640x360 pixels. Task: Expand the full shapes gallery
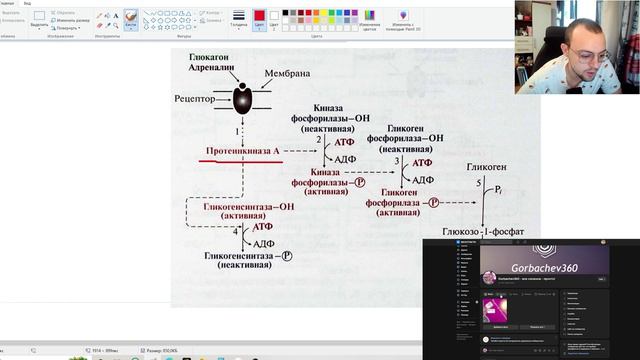(195, 27)
